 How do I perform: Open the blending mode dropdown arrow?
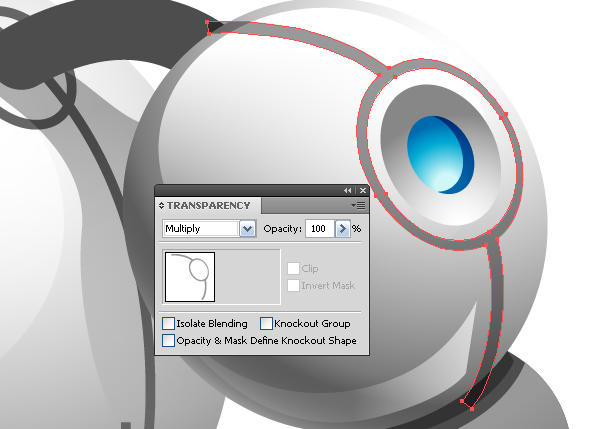tap(248, 229)
